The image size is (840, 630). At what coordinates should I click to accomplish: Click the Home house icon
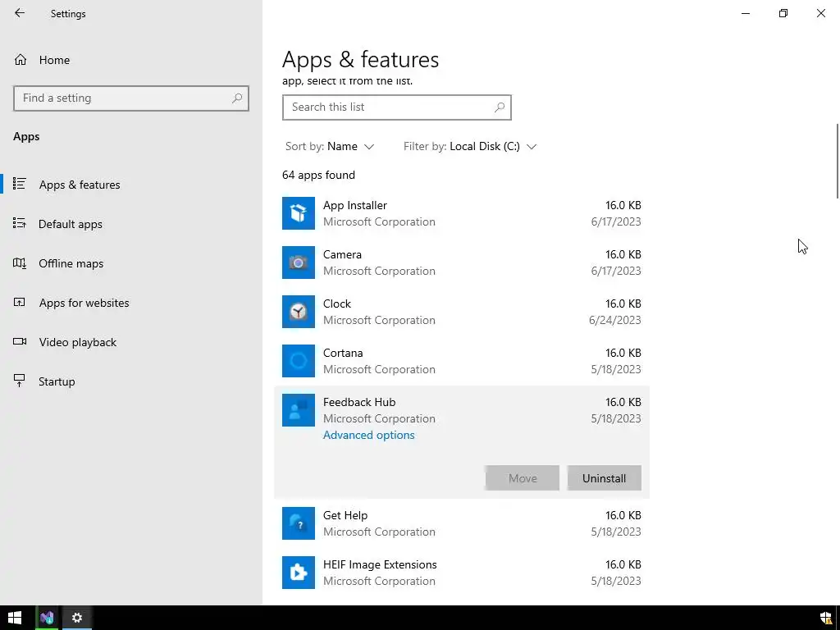point(21,59)
